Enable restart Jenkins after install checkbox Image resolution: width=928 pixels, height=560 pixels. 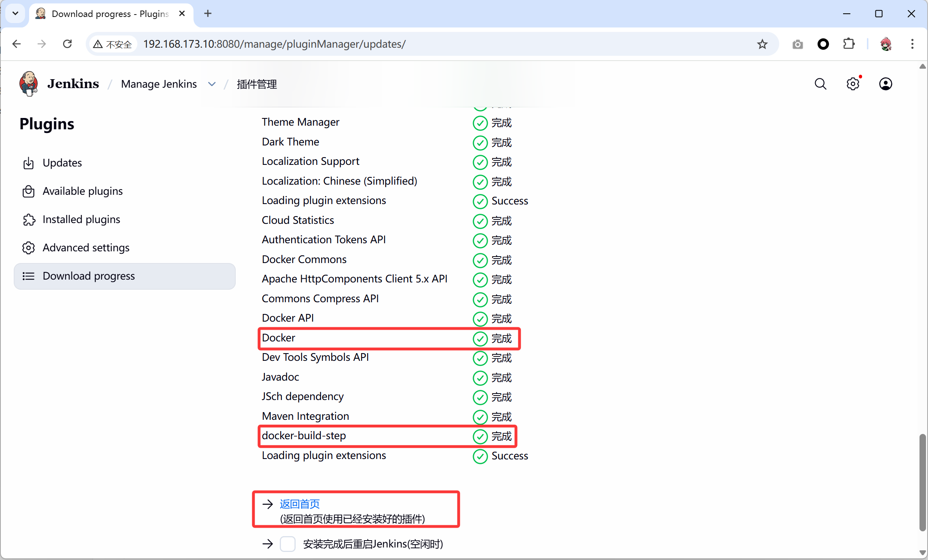click(x=287, y=544)
